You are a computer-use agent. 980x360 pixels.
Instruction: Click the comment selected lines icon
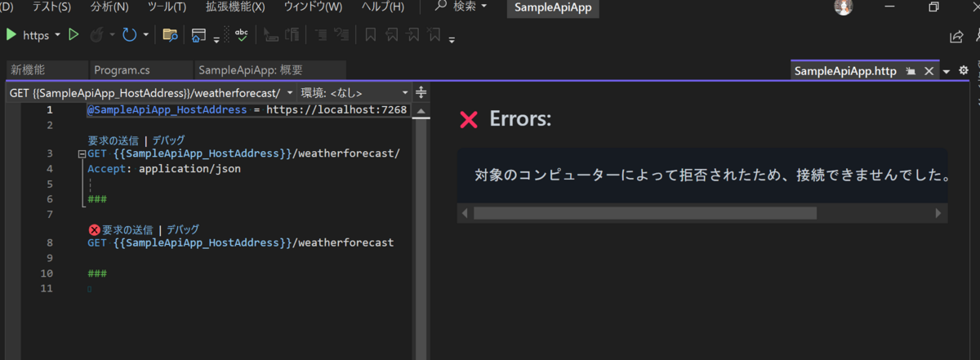(x=321, y=35)
